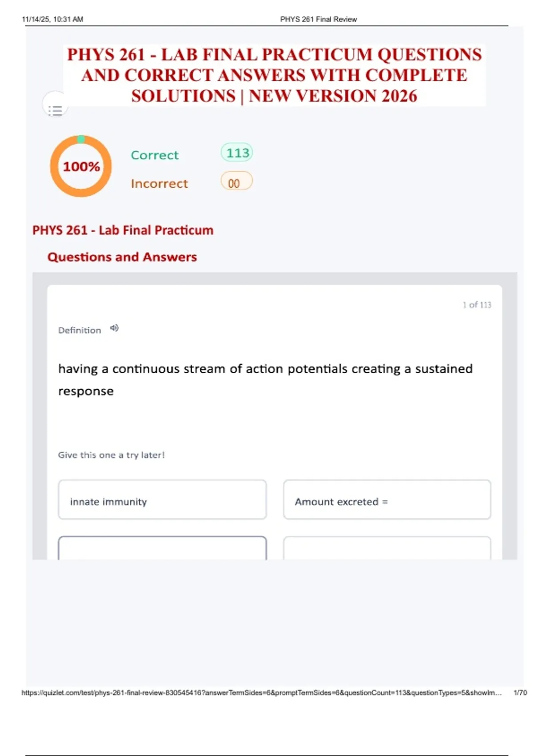
Task: Click the 100% score ring
Action: [81, 166]
